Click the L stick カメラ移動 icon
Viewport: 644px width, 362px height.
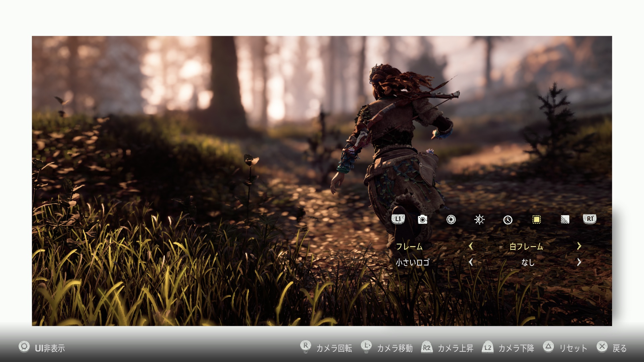[x=366, y=347]
